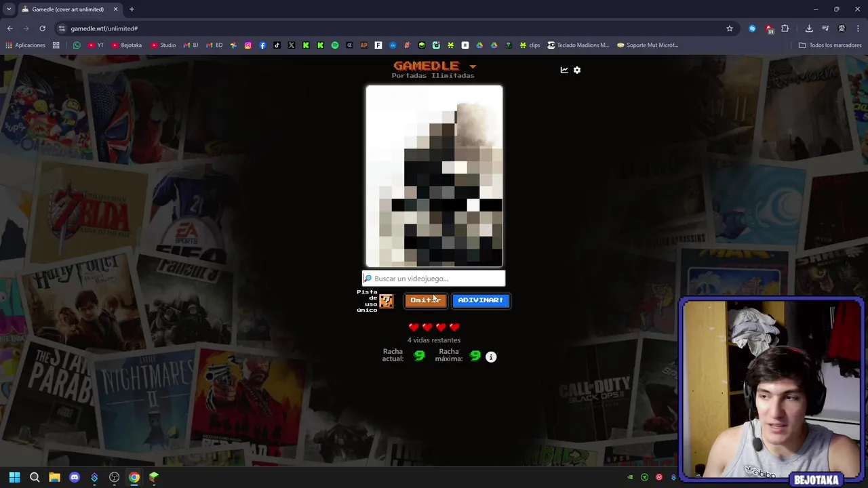This screenshot has width=868, height=488.
Task: Open the WhatsApp bookmark
Action: 77,45
